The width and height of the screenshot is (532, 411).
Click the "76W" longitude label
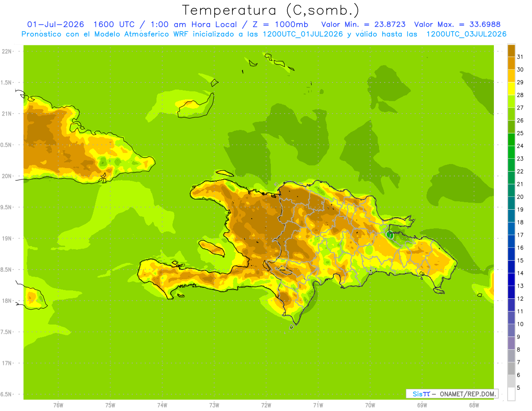click(x=58, y=405)
